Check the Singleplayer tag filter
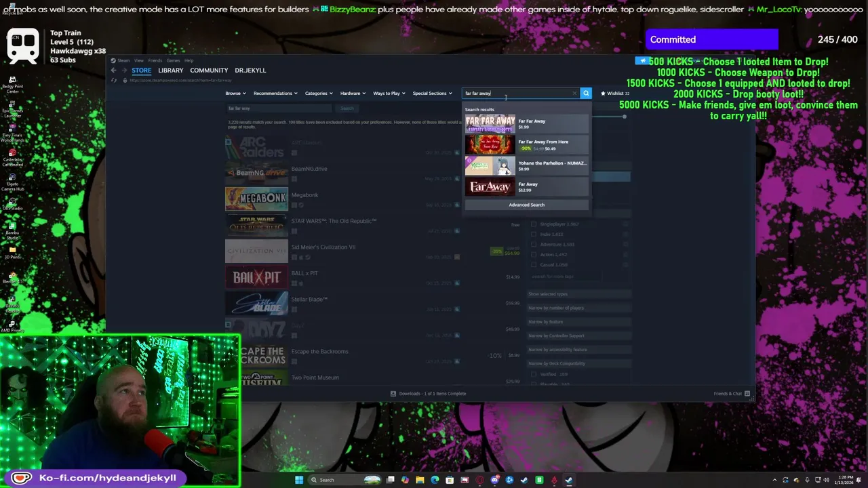The height and width of the screenshot is (488, 868). click(x=534, y=224)
